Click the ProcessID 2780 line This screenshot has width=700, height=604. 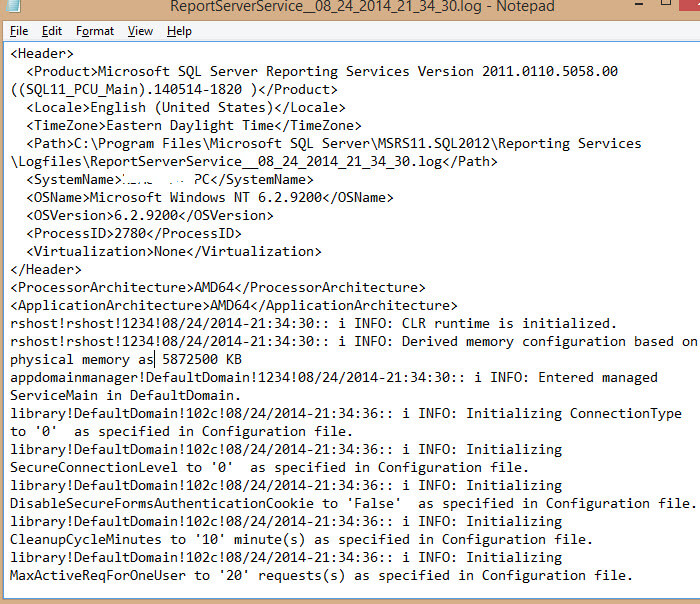[133, 233]
